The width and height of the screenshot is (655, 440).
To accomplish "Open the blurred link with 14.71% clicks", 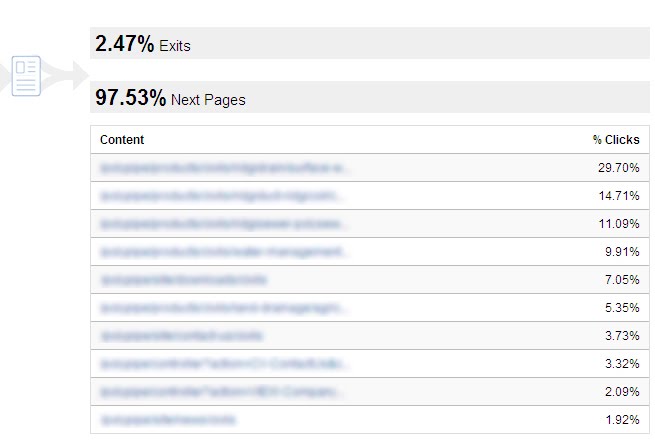I will click(224, 196).
